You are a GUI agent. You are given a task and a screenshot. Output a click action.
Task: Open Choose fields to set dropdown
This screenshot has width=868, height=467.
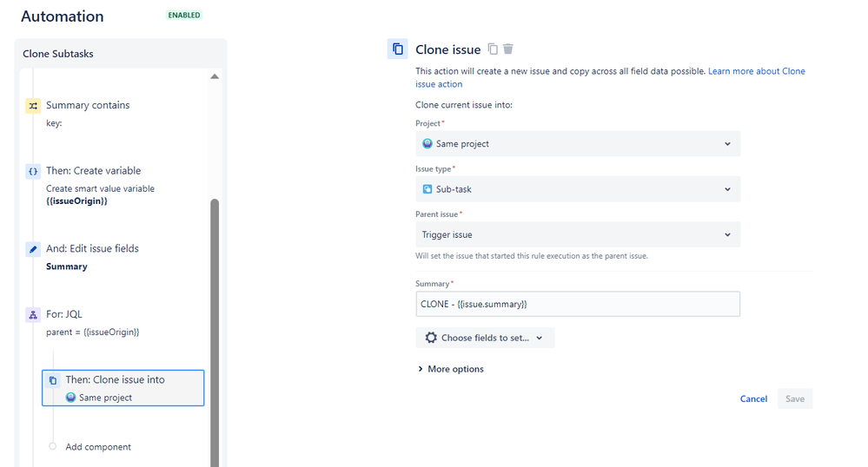(485, 338)
